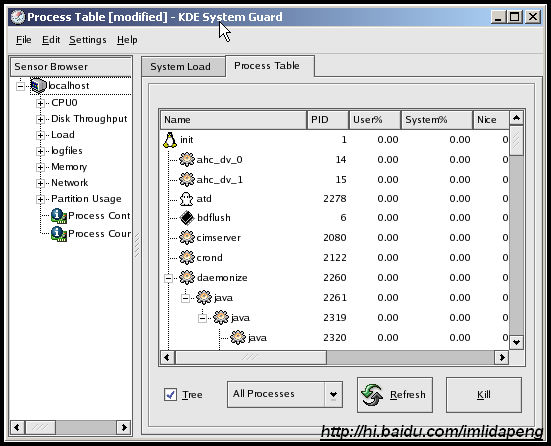Screen dimensions: 551x446
Task: Collapse the daemonize process subtree
Action: 169,279
